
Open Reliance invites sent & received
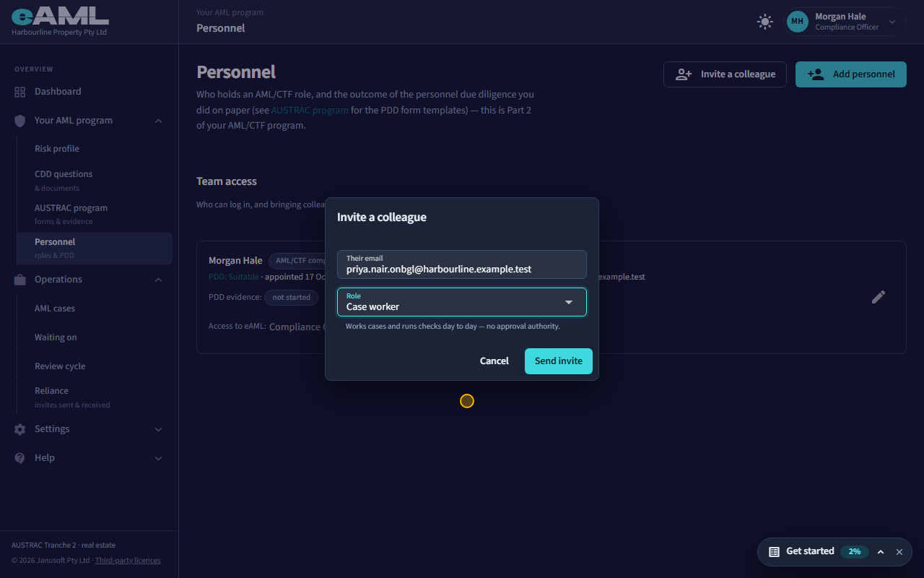(x=94, y=397)
